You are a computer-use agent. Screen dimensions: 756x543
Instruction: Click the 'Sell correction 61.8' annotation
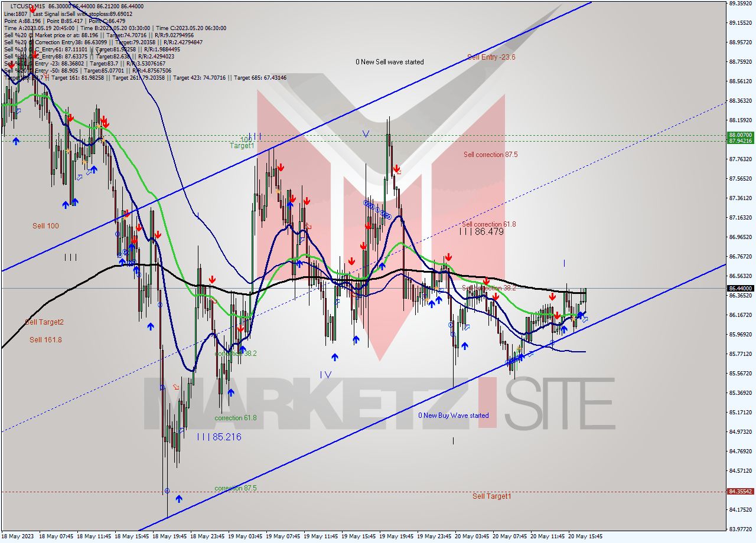point(488,224)
